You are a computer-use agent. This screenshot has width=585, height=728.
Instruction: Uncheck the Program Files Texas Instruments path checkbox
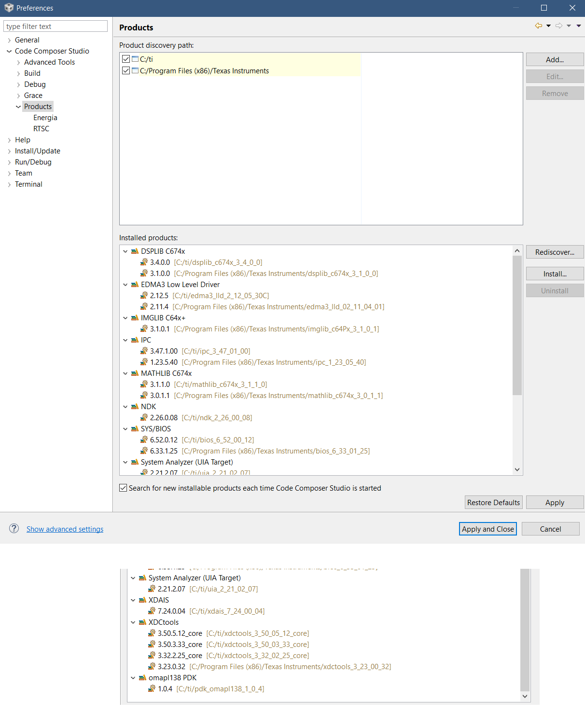126,71
